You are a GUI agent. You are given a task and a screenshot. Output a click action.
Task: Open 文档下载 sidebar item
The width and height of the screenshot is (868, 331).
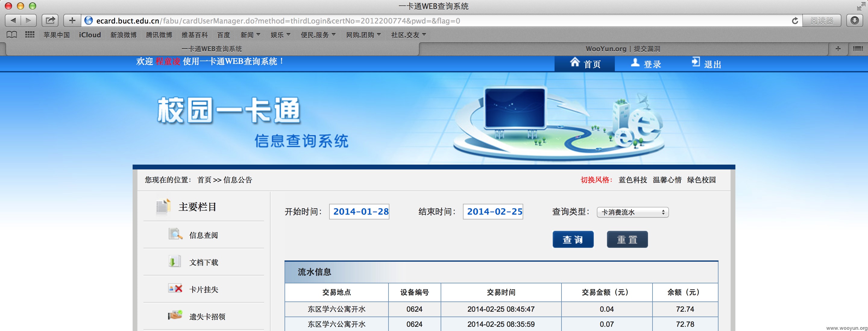pos(203,262)
